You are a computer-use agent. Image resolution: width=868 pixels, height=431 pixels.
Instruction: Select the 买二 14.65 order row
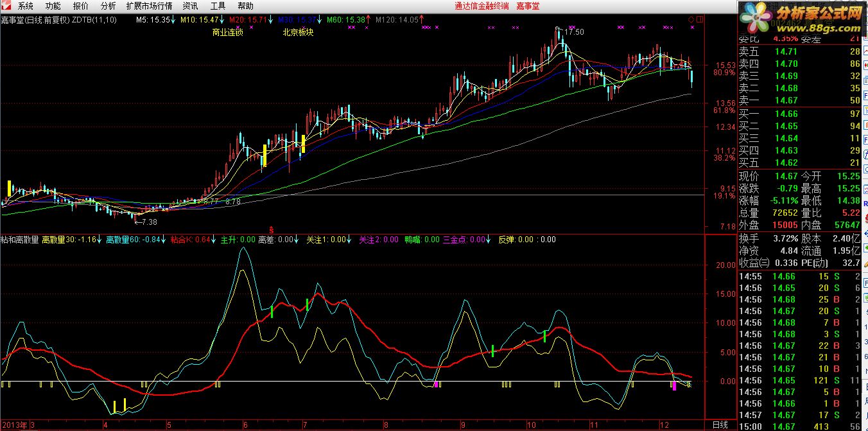[x=800, y=126]
